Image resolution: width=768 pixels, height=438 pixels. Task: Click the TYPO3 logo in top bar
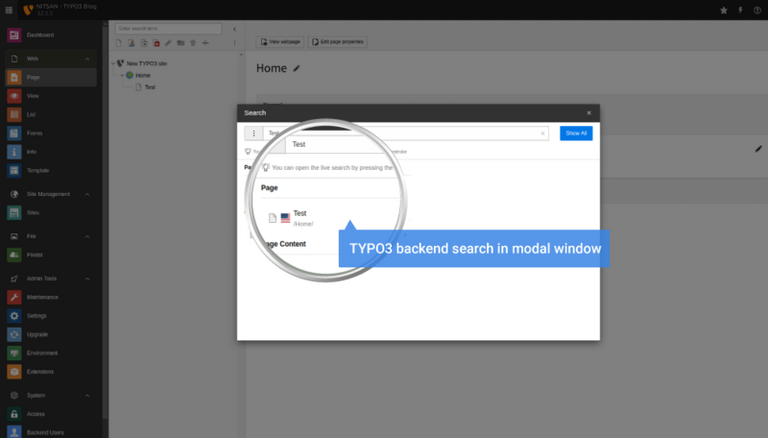pos(28,10)
